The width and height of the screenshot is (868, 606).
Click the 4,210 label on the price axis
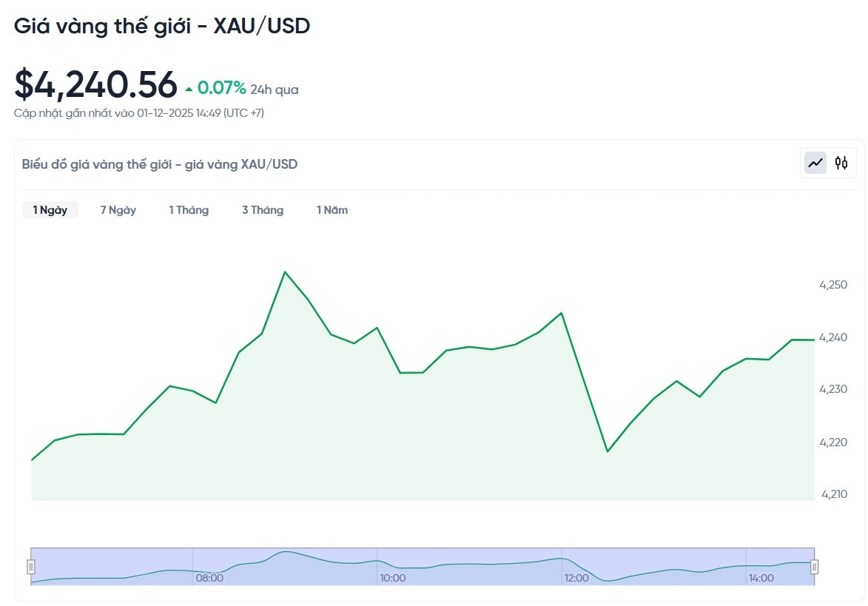833,494
